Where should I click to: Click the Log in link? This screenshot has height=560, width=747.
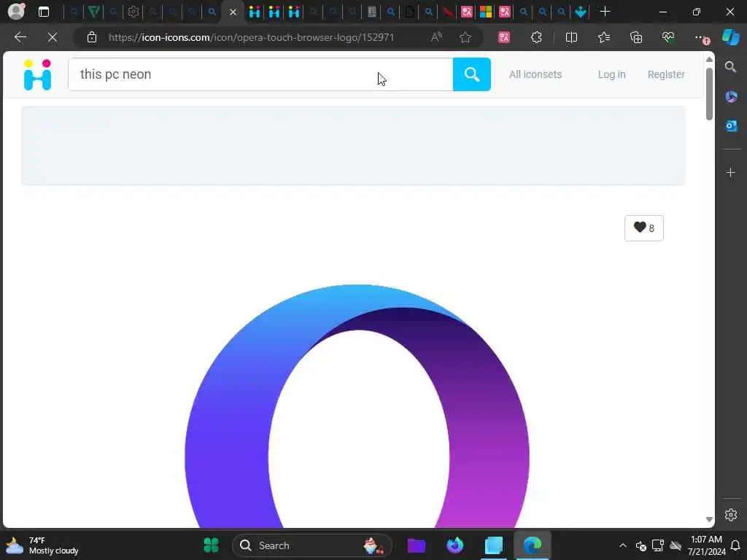612,74
